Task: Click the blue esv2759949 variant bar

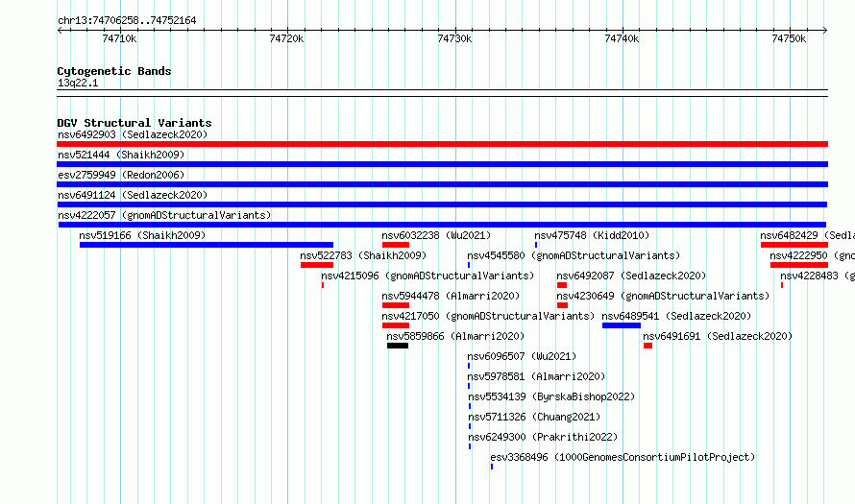Action: pyautogui.click(x=442, y=184)
